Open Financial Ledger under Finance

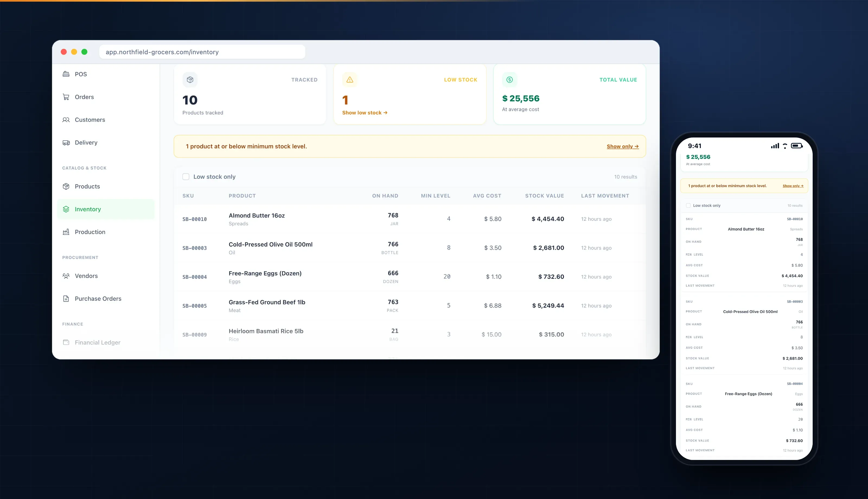click(106, 342)
